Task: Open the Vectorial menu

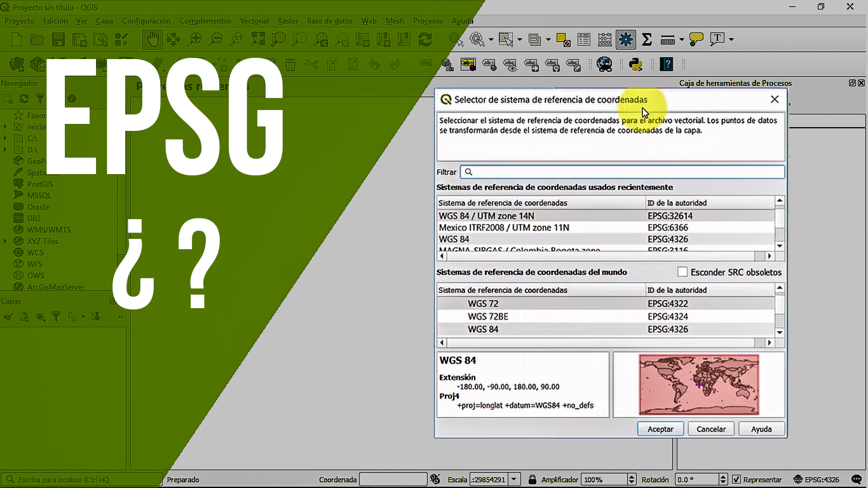Action: pos(254,21)
